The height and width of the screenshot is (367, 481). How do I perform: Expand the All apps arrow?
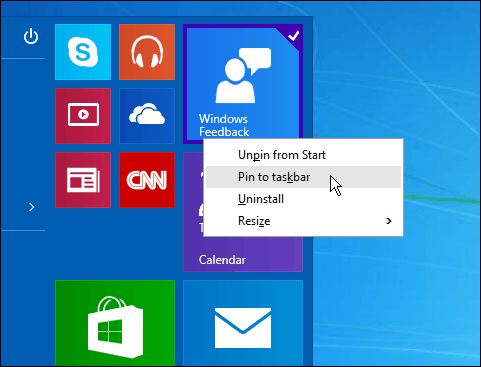(x=31, y=207)
